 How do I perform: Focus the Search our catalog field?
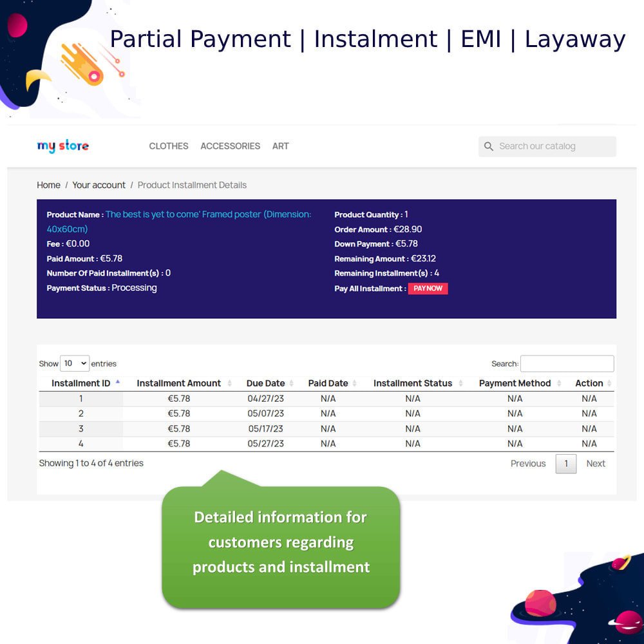(x=547, y=147)
